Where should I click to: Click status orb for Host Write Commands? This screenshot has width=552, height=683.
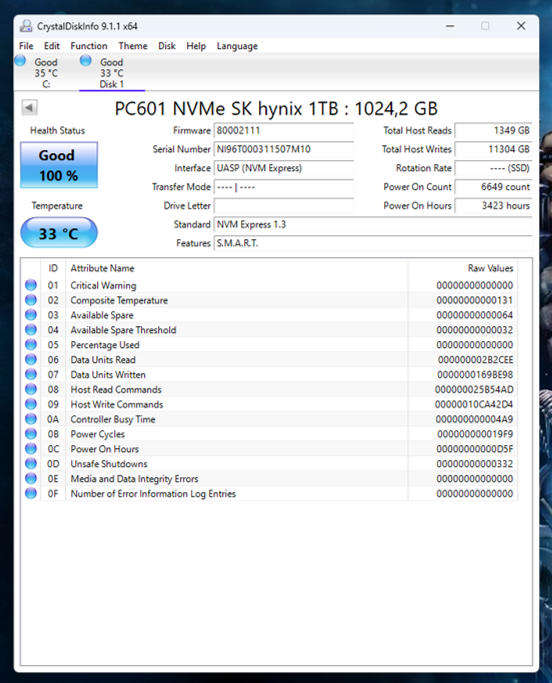(31, 404)
